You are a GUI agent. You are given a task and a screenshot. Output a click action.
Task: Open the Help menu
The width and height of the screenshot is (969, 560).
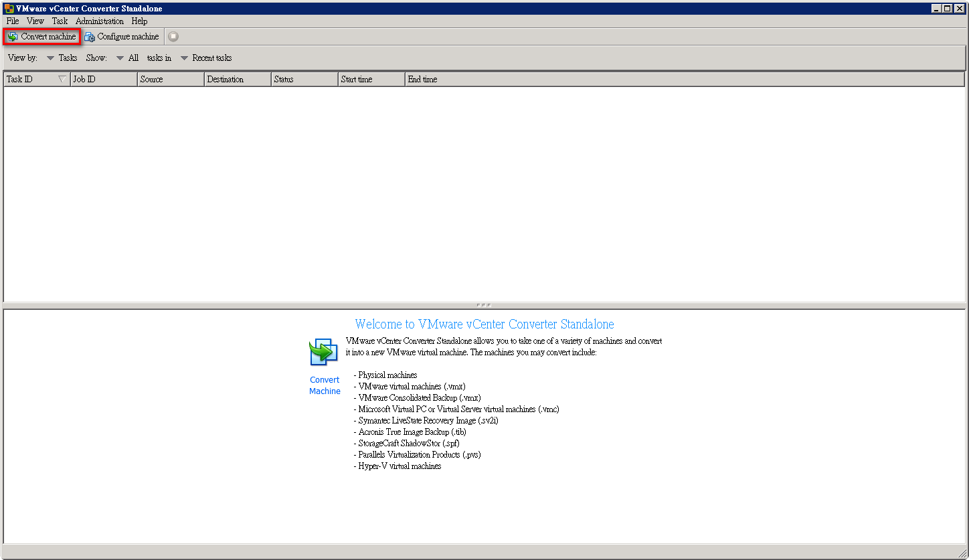139,21
